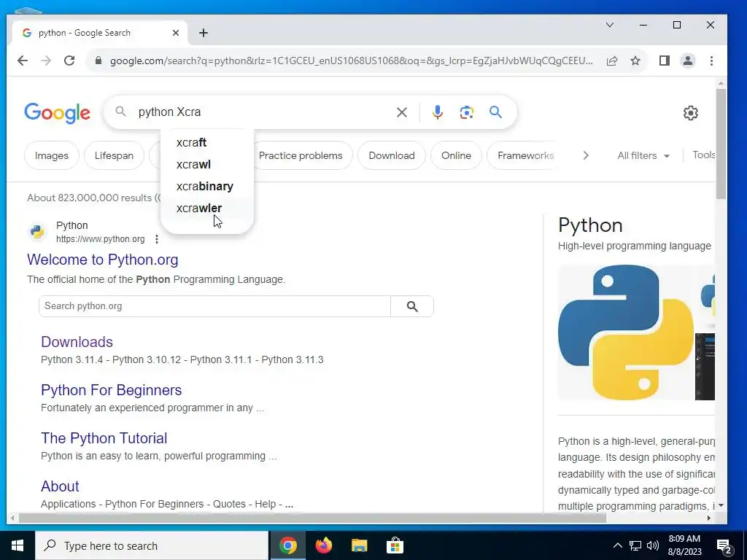Filter results by Images
The image size is (747, 560).
52,156
